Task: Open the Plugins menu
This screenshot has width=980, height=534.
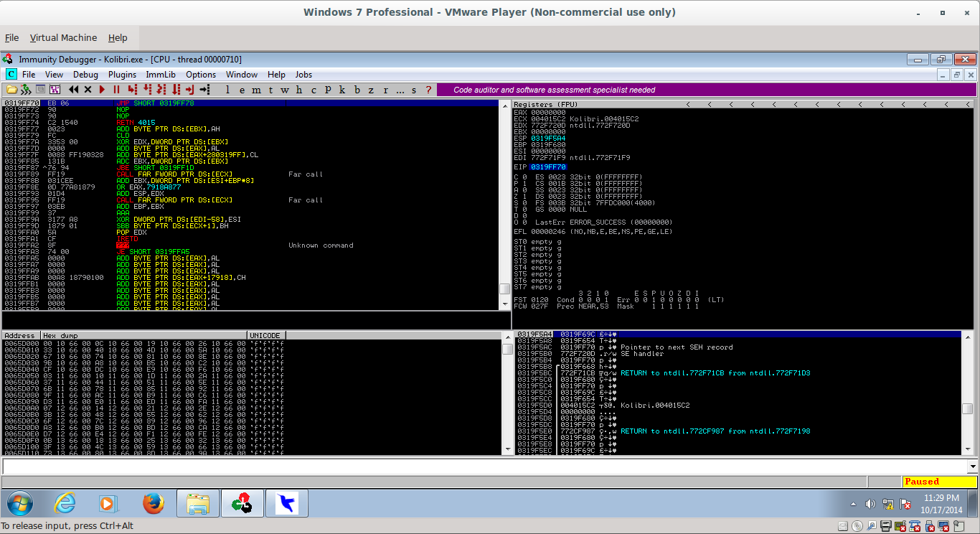Action: click(122, 74)
